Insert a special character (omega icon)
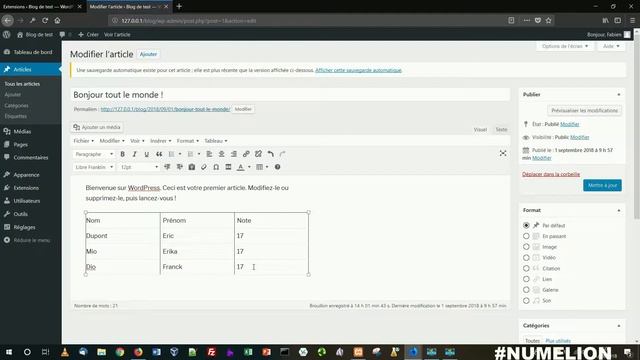640x360 pixels. tap(216, 167)
